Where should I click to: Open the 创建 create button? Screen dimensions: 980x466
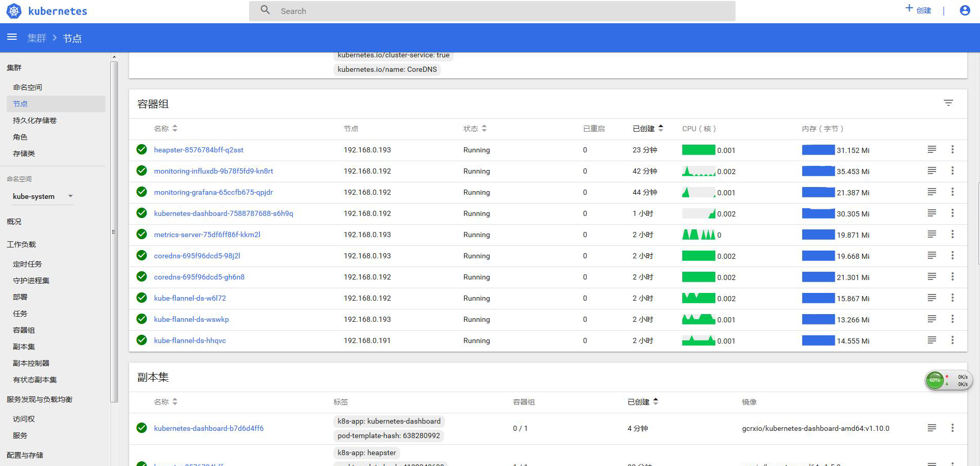pos(918,10)
